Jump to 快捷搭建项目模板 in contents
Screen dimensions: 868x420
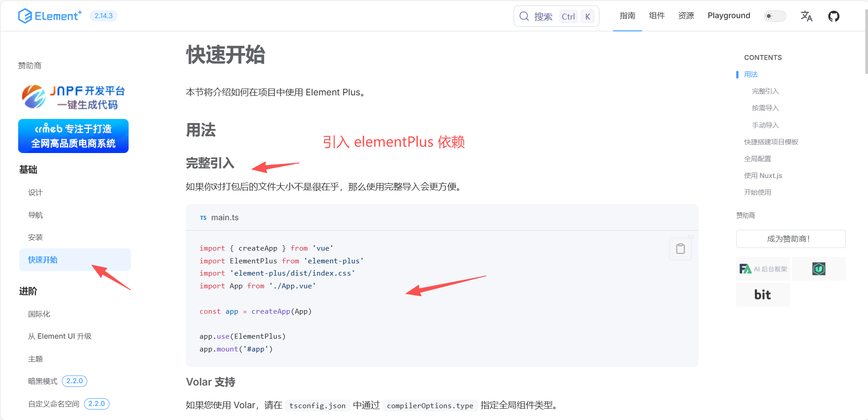771,142
